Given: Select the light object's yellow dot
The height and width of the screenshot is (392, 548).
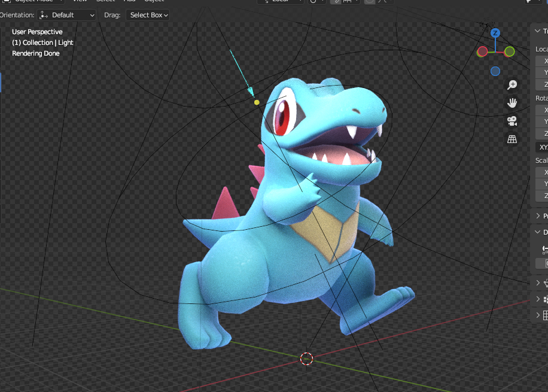Looking at the screenshot, I should point(257,102).
